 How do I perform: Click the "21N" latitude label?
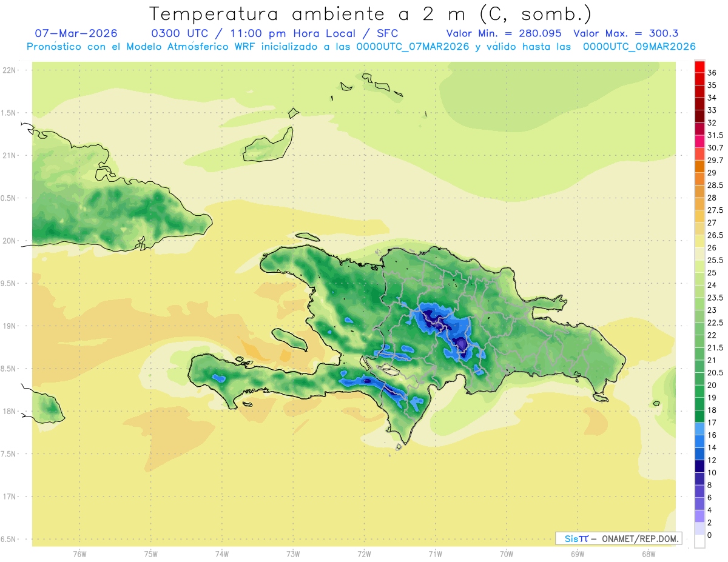click(10, 155)
